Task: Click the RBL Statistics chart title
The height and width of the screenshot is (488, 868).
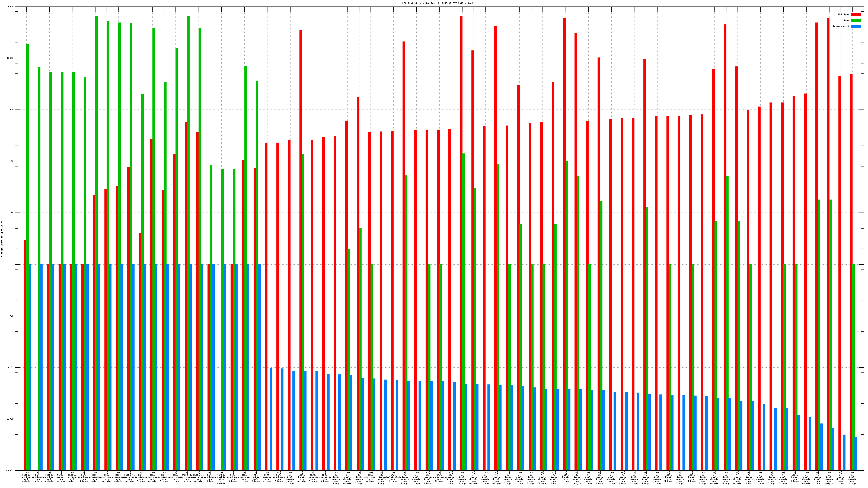Action: click(439, 3)
